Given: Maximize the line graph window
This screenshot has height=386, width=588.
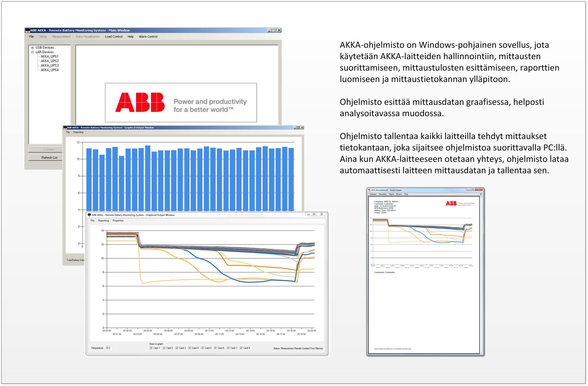Looking at the screenshot, I should point(314,214).
